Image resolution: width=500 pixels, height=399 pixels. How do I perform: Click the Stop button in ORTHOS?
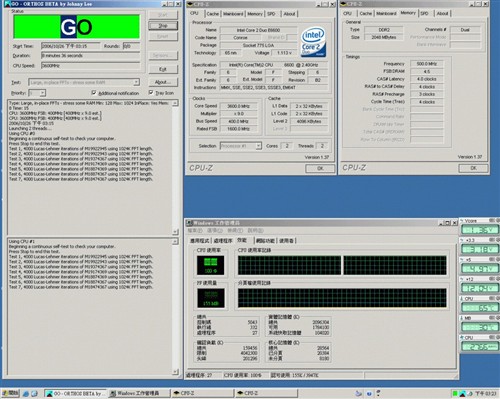163,26
